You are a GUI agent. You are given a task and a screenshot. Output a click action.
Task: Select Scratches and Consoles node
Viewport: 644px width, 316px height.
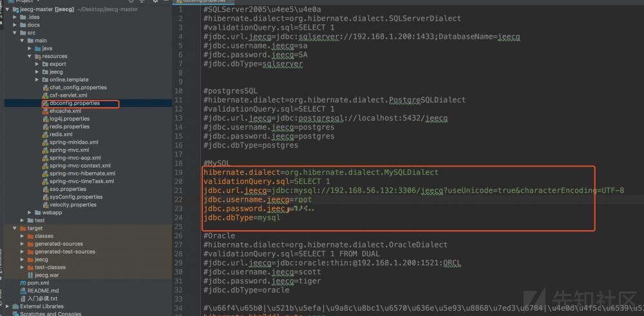pyautogui.click(x=50, y=313)
